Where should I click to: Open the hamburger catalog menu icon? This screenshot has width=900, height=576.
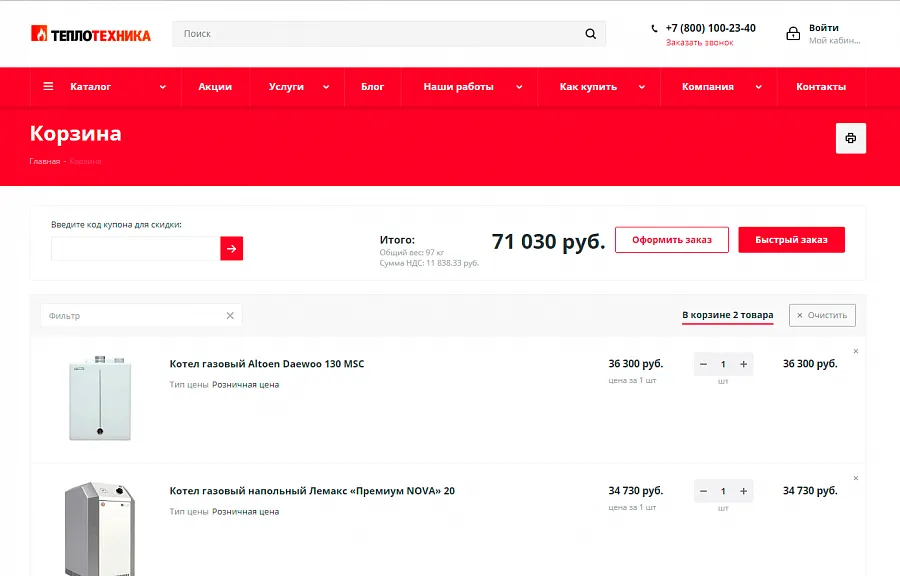(x=48, y=86)
